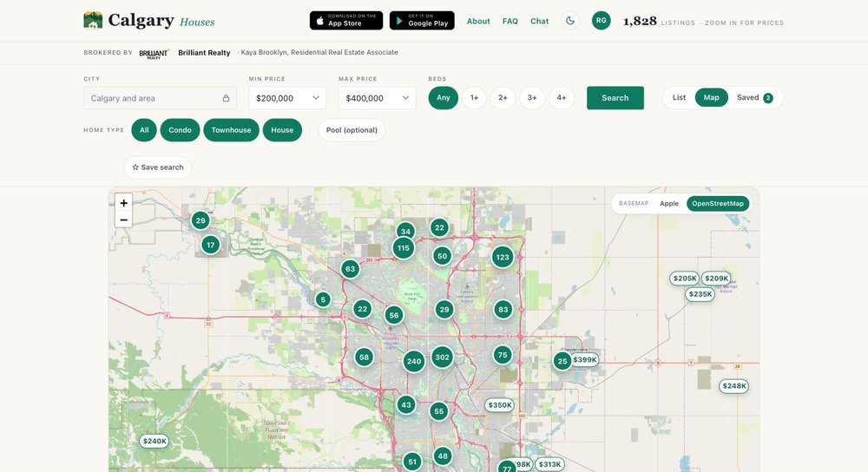Image resolution: width=868 pixels, height=472 pixels.
Task: Open the 50 listings cluster marker
Action: [442, 256]
